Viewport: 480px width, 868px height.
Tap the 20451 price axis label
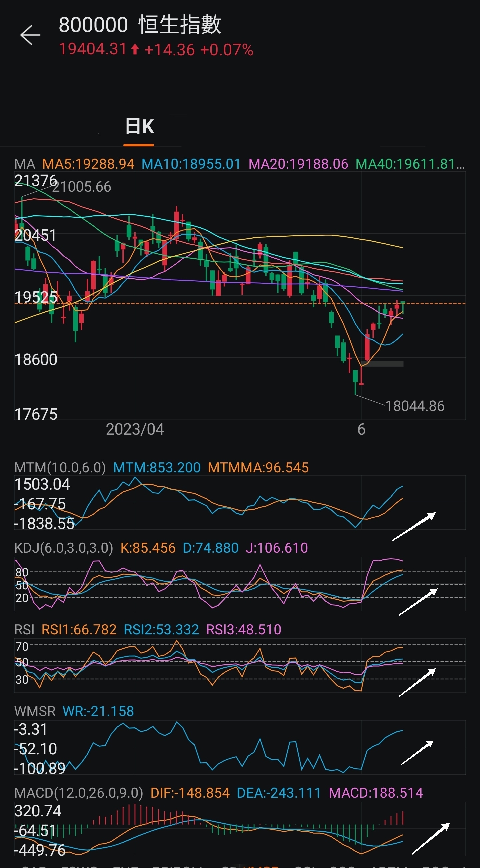pos(35,235)
